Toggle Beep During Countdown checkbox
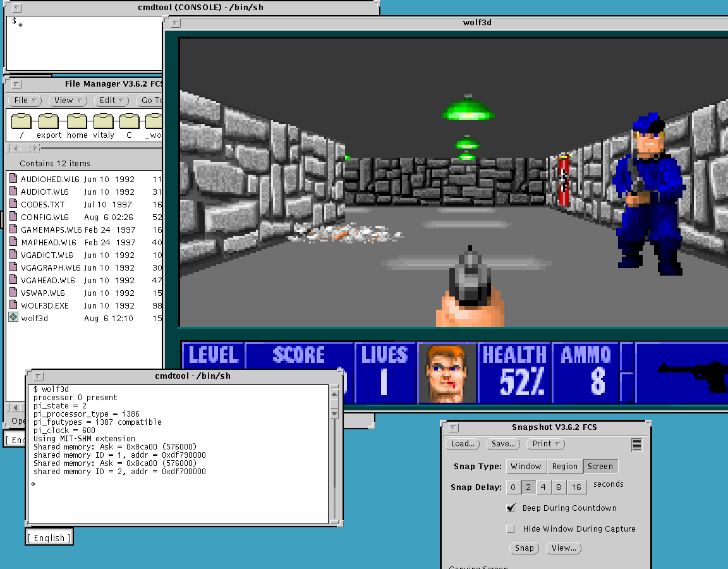The height and width of the screenshot is (569, 728). 511,508
